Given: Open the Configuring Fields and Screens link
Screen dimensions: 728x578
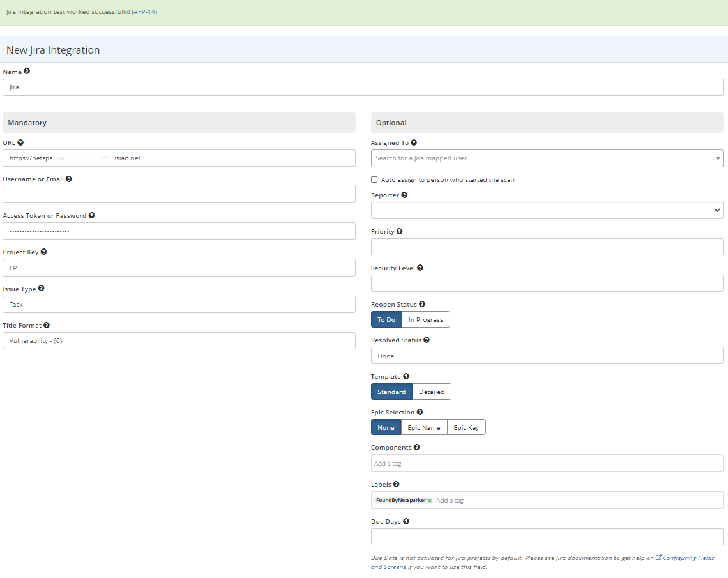Looking at the screenshot, I should click(542, 562).
